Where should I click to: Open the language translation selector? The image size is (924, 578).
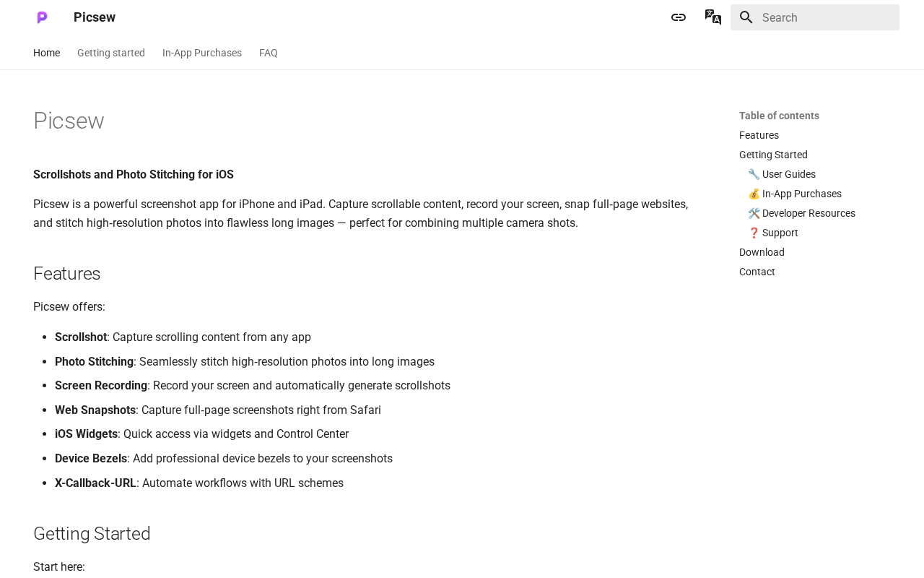pyautogui.click(x=712, y=17)
